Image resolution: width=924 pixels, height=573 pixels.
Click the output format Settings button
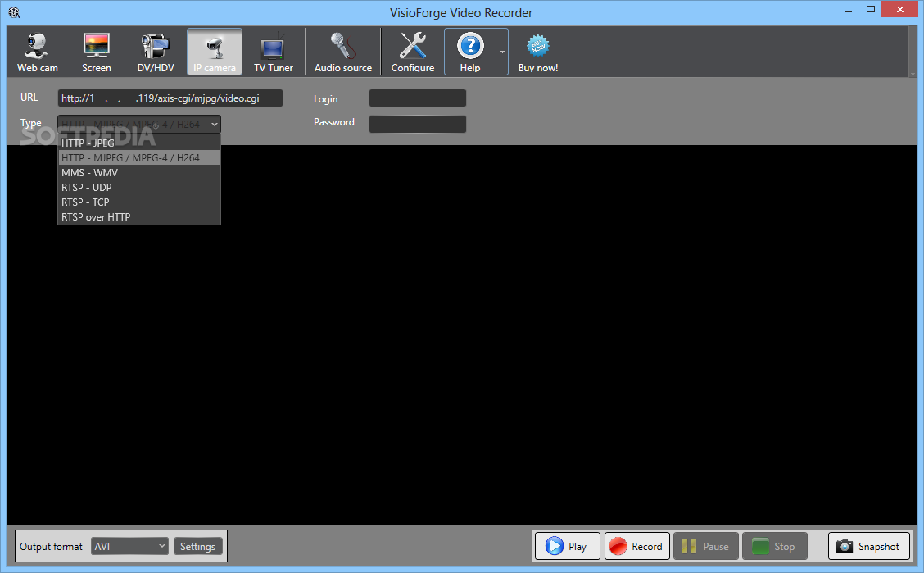pos(198,547)
